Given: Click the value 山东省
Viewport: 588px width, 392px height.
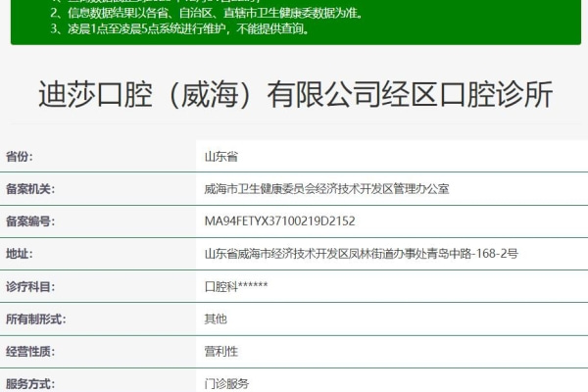Looking at the screenshot, I should point(221,157).
